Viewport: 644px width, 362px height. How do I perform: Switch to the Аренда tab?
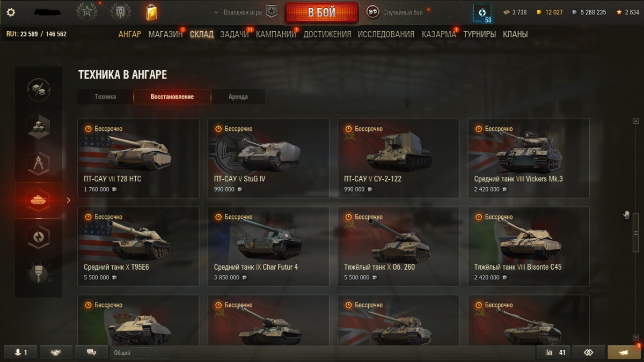pos(238,97)
